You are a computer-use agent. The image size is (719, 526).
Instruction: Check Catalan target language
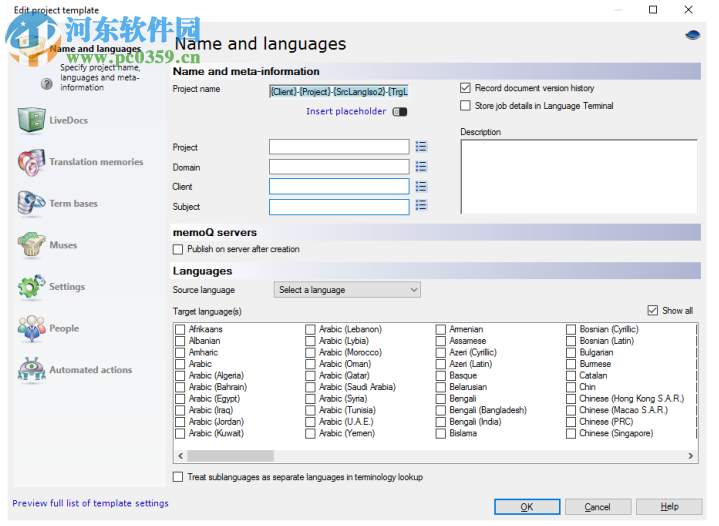[x=571, y=376]
